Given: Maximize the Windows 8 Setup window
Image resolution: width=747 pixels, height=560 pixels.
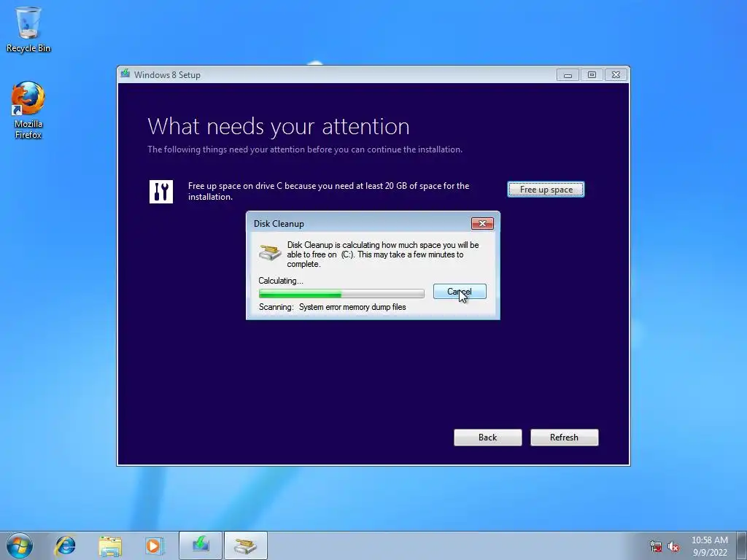Looking at the screenshot, I should click(592, 75).
